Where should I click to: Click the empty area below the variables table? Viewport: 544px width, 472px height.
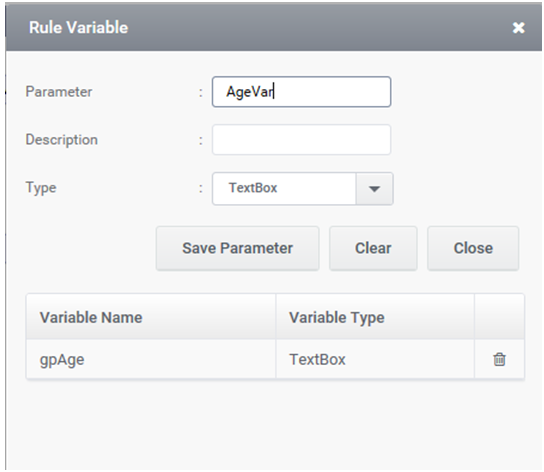274,423
